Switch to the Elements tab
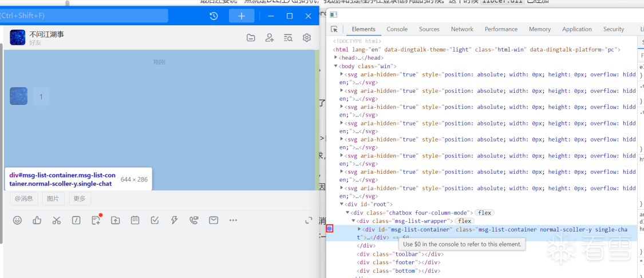The image size is (644, 278). [x=364, y=29]
